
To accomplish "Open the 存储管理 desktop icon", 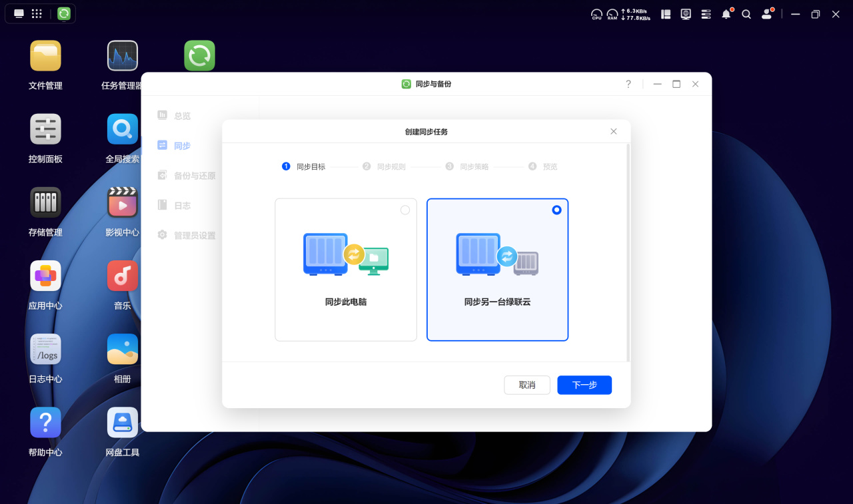I will pos(45,202).
